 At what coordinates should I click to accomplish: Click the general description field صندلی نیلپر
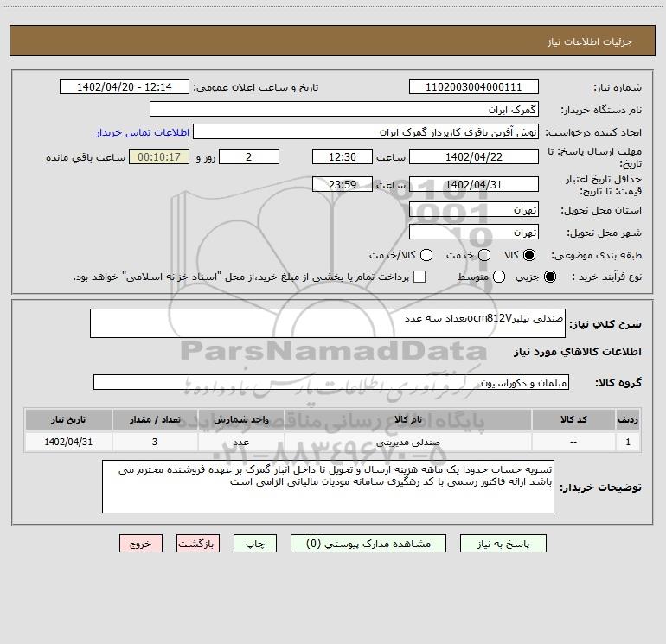(328, 323)
